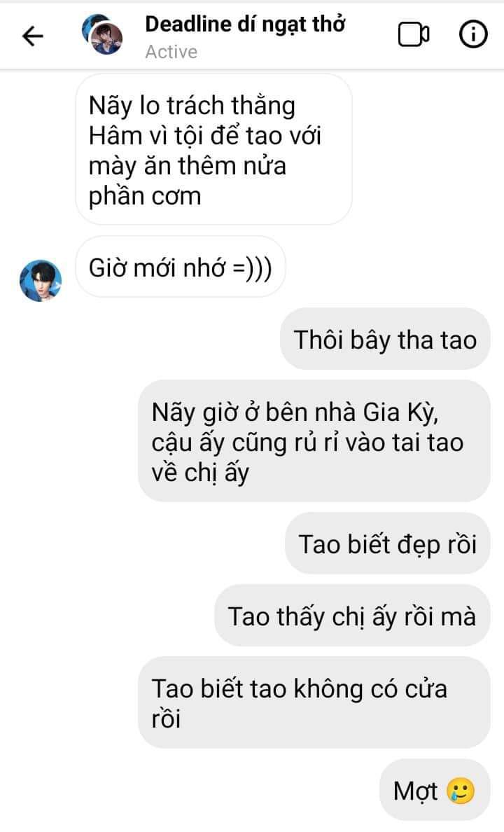Screen dimensions: 504x832
Task: Tap the 'phần cơm' line of the first bubble
Action: tap(145, 197)
